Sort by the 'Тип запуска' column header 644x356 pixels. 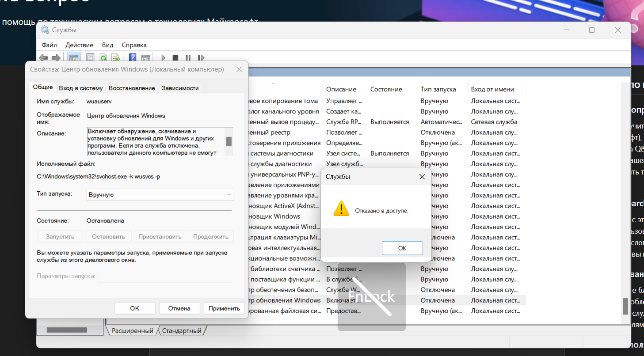[438, 89]
